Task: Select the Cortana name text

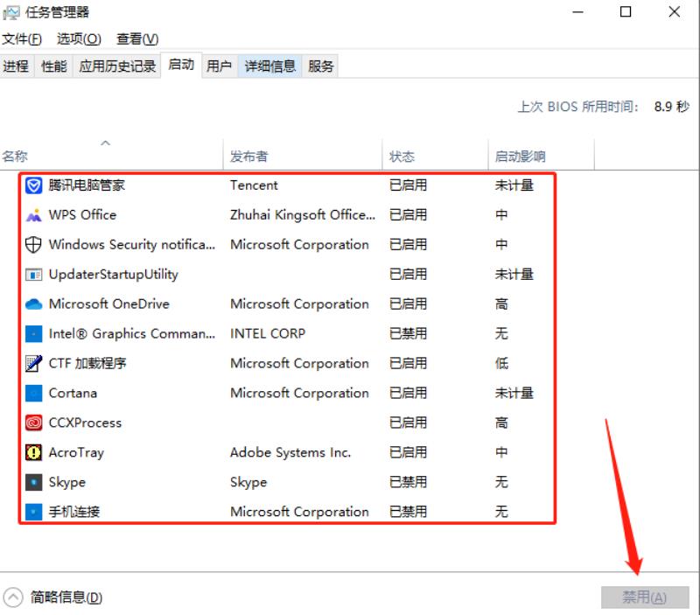Action: click(73, 393)
